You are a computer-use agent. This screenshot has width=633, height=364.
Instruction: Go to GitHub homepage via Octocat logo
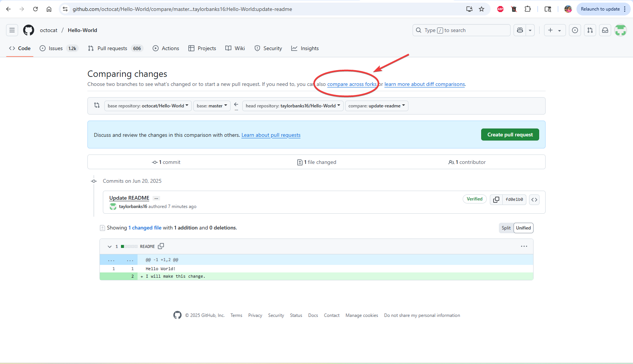29,30
